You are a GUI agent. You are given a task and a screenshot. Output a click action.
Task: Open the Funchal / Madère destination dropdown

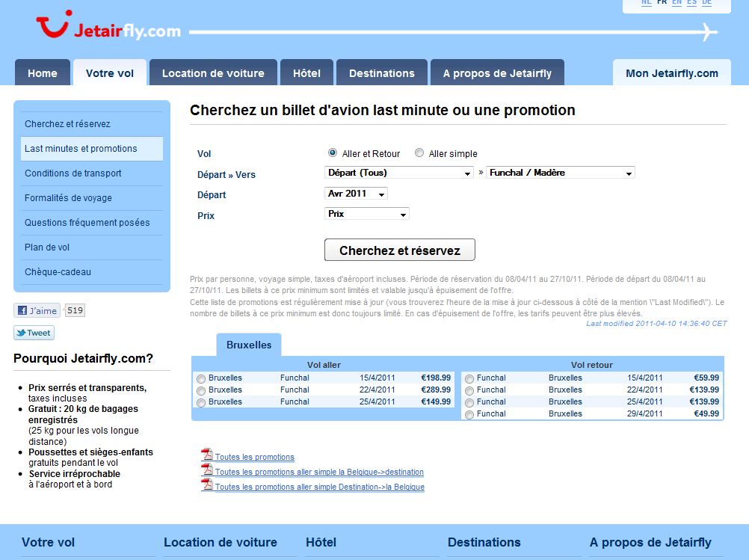pos(561,173)
